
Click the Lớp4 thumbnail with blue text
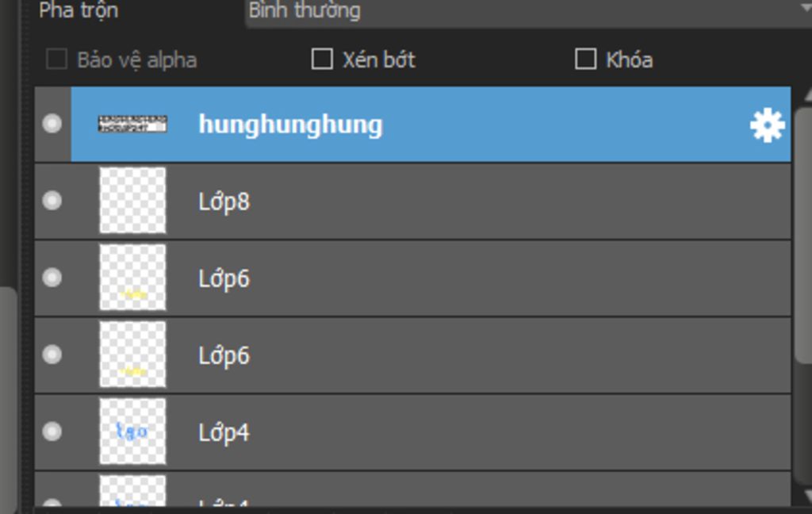click(132, 432)
